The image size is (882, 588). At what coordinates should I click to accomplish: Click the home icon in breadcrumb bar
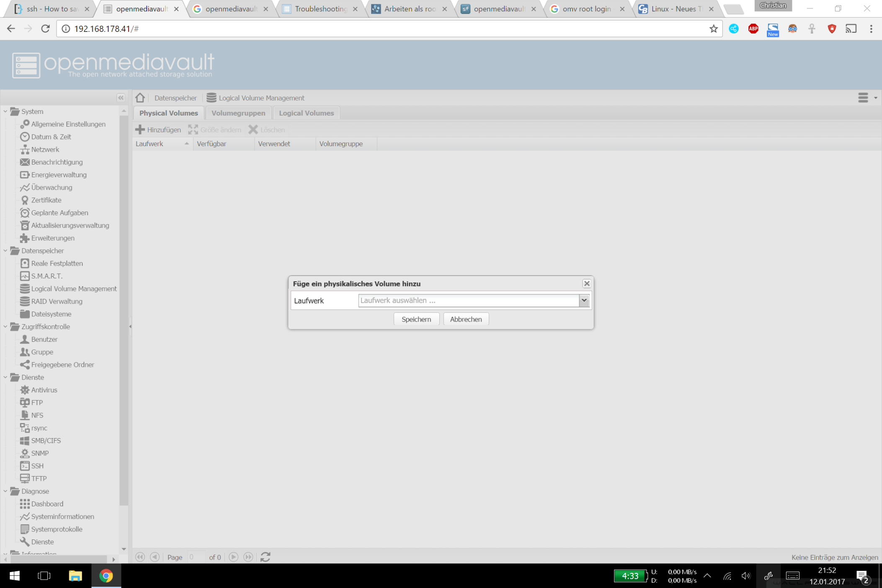[140, 98]
